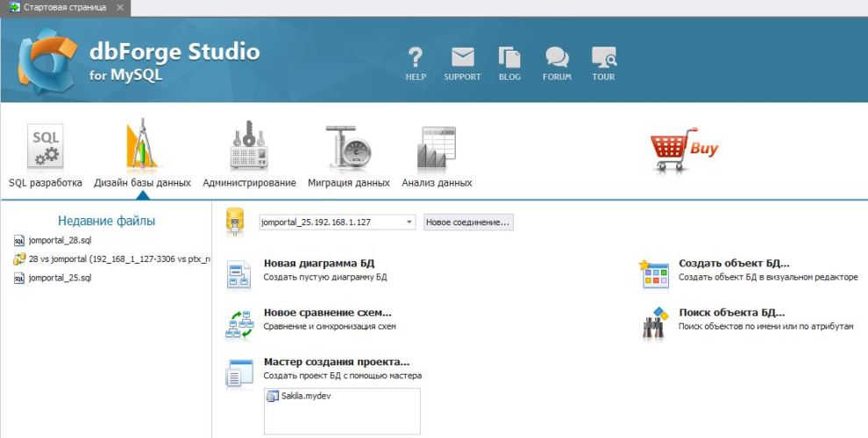Open the BLOG icon in header
Viewport: 868px width, 438px height.
[509, 59]
